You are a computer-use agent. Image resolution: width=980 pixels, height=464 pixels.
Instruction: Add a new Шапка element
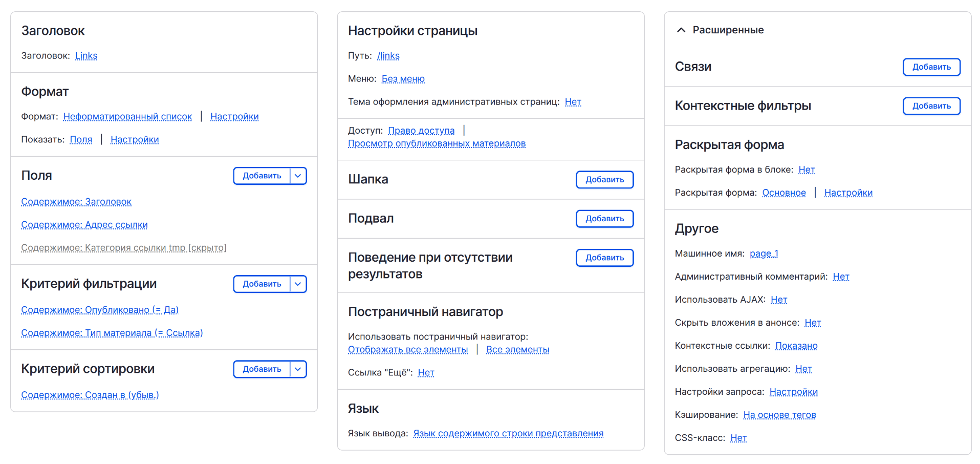coord(604,180)
